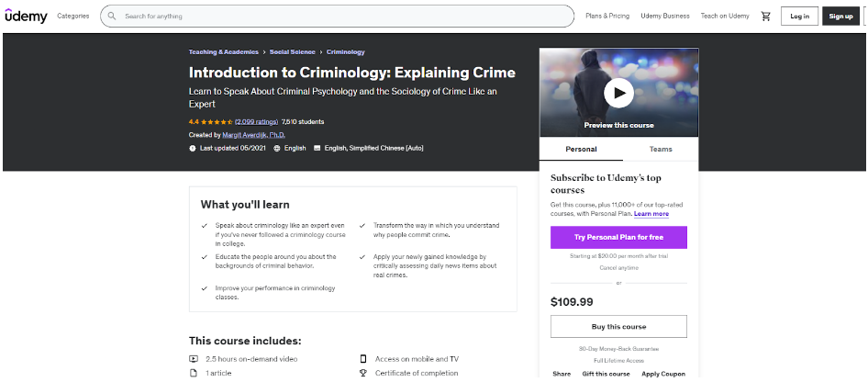The width and height of the screenshot is (868, 382).
Task: Focus the Search for anything field
Action: 337,16
